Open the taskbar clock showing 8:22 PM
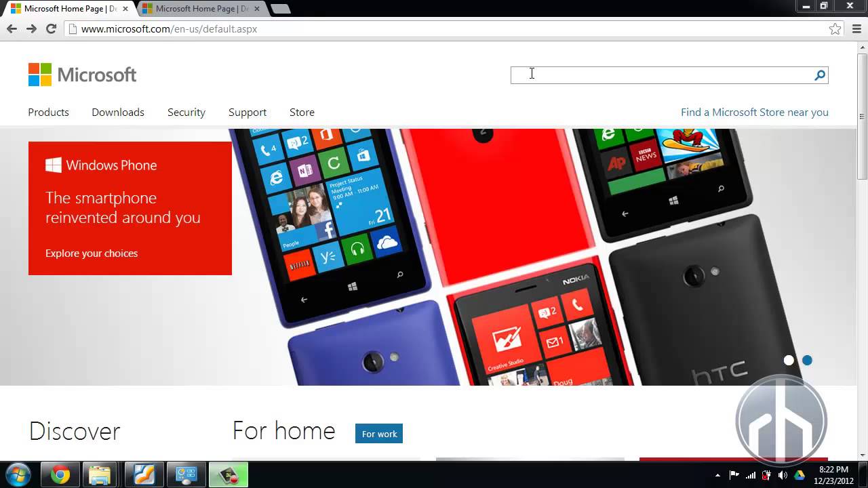Image resolution: width=868 pixels, height=488 pixels. point(833,475)
